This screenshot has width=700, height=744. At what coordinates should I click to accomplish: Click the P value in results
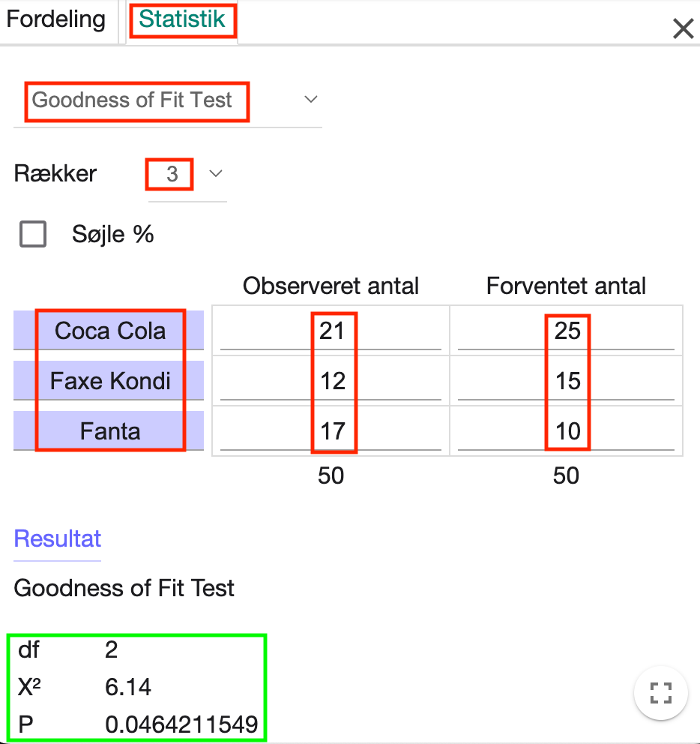tap(181, 725)
